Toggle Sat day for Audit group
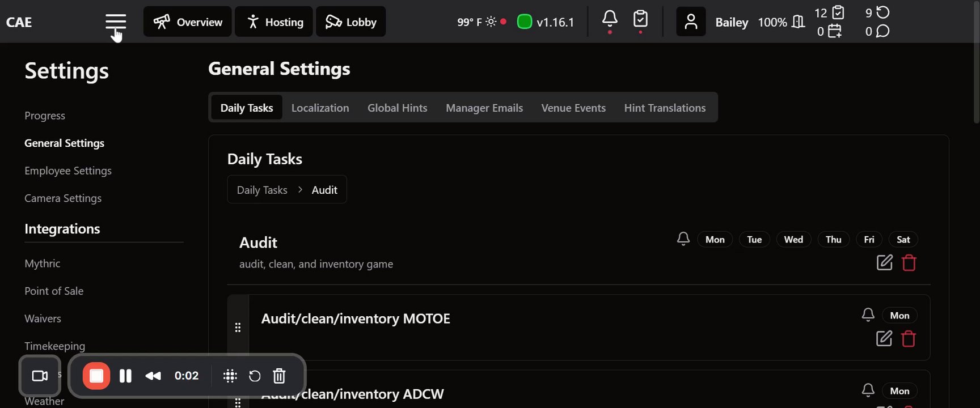Screen dimensions: 980x408 click(x=903, y=240)
